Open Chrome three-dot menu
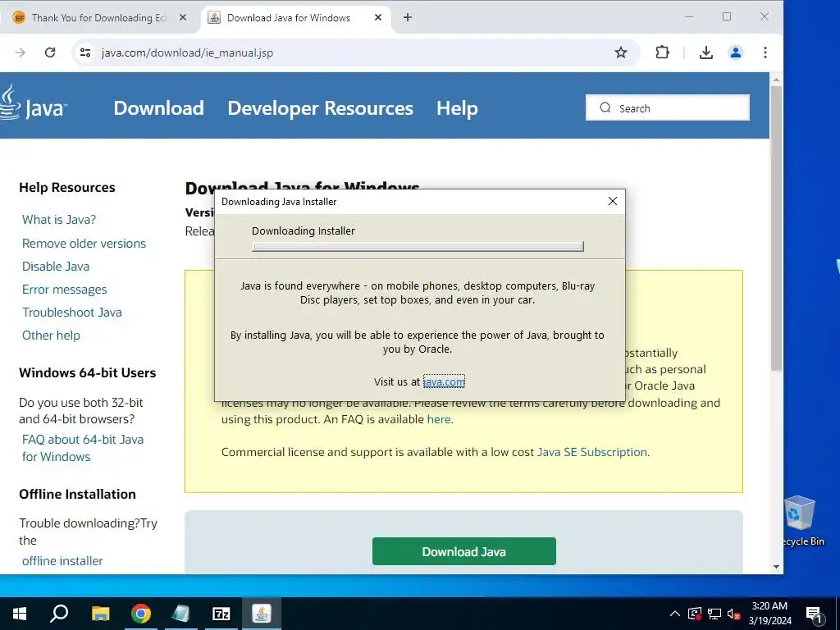Screen dimensions: 840x630 765,52
